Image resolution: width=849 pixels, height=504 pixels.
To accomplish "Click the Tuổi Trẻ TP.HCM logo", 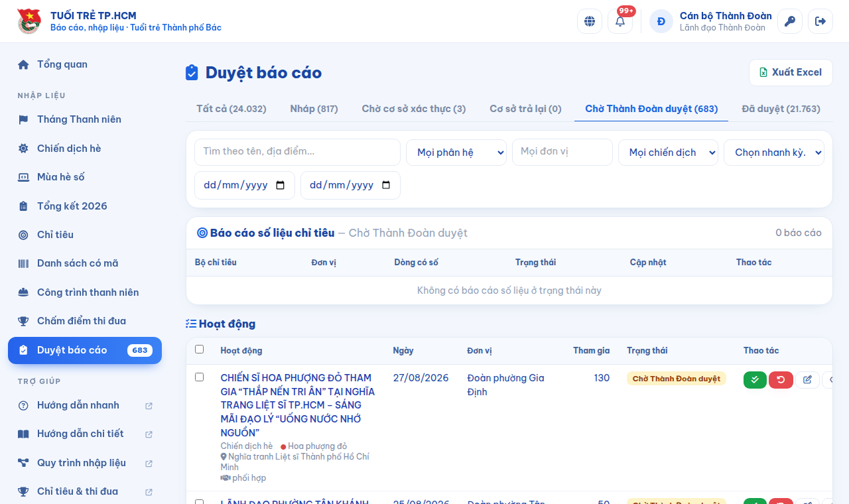I will (29, 21).
